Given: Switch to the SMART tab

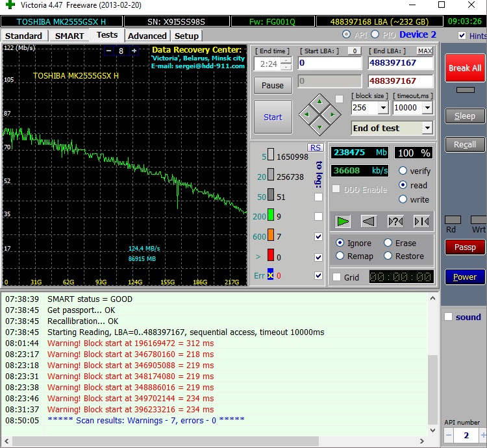Looking at the screenshot, I should (x=69, y=36).
